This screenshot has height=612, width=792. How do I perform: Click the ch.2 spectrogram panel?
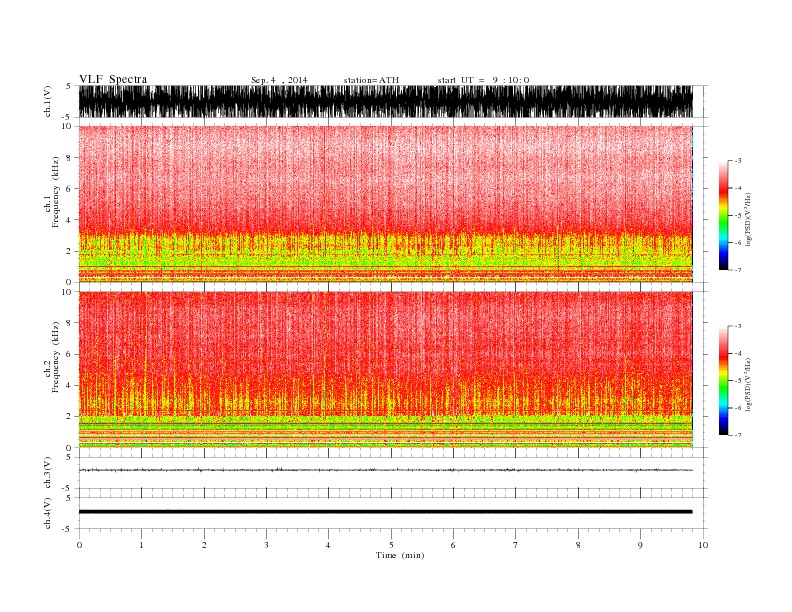coord(385,370)
